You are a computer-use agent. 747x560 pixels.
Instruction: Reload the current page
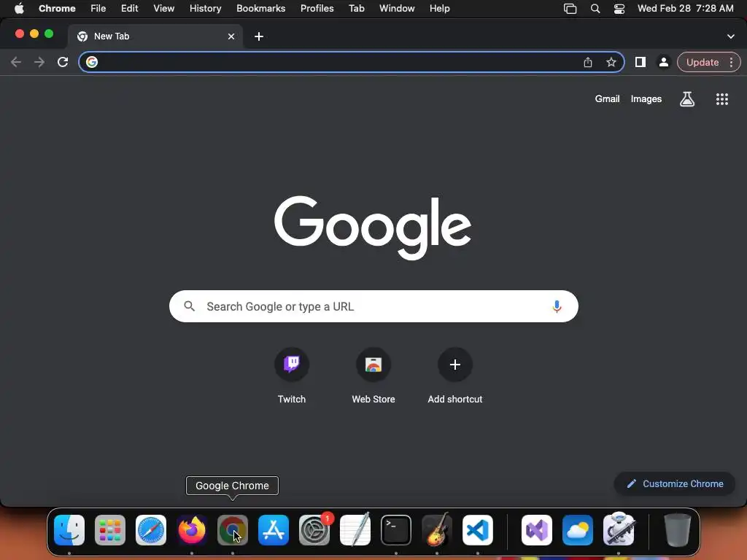point(63,62)
